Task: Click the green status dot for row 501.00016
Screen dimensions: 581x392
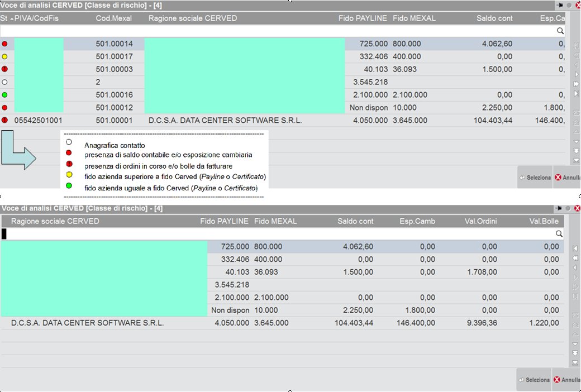Action: click(x=5, y=95)
